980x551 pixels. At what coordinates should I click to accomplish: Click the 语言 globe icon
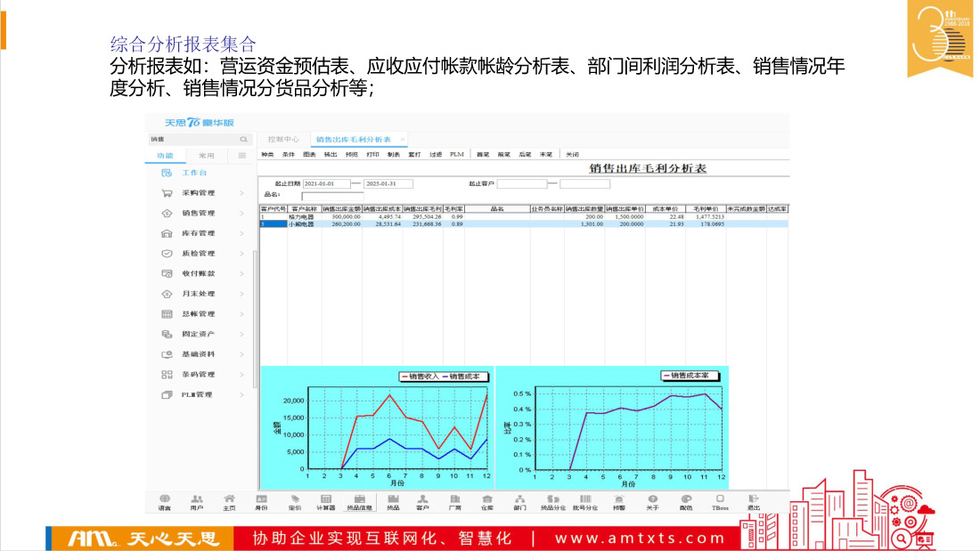pos(165,499)
